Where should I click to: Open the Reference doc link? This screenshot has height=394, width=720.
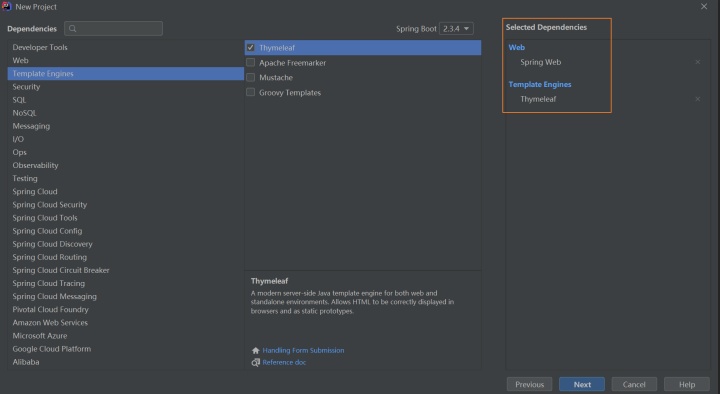click(284, 362)
